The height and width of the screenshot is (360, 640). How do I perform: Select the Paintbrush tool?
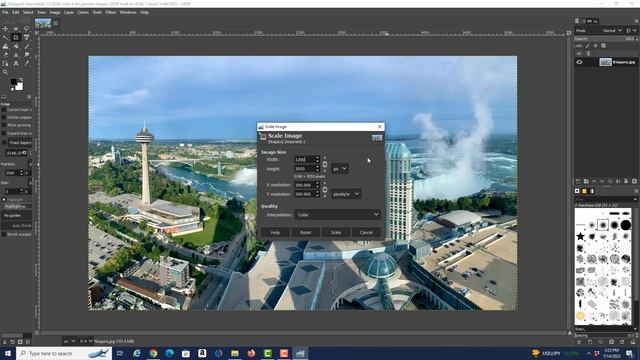pos(27,47)
